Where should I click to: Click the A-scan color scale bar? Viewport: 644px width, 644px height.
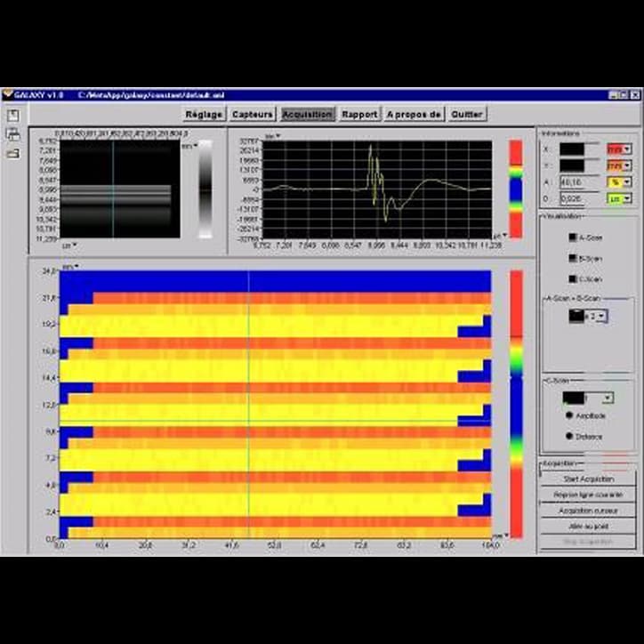click(x=516, y=189)
